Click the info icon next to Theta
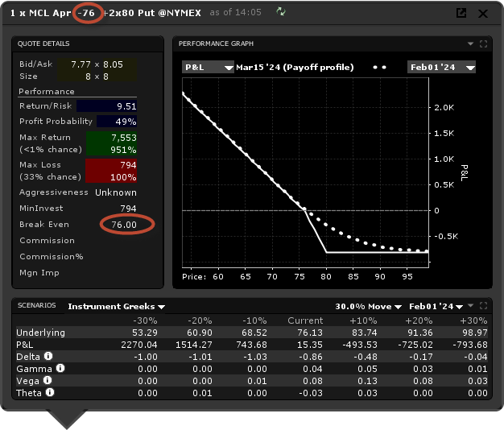 pyautogui.click(x=51, y=393)
